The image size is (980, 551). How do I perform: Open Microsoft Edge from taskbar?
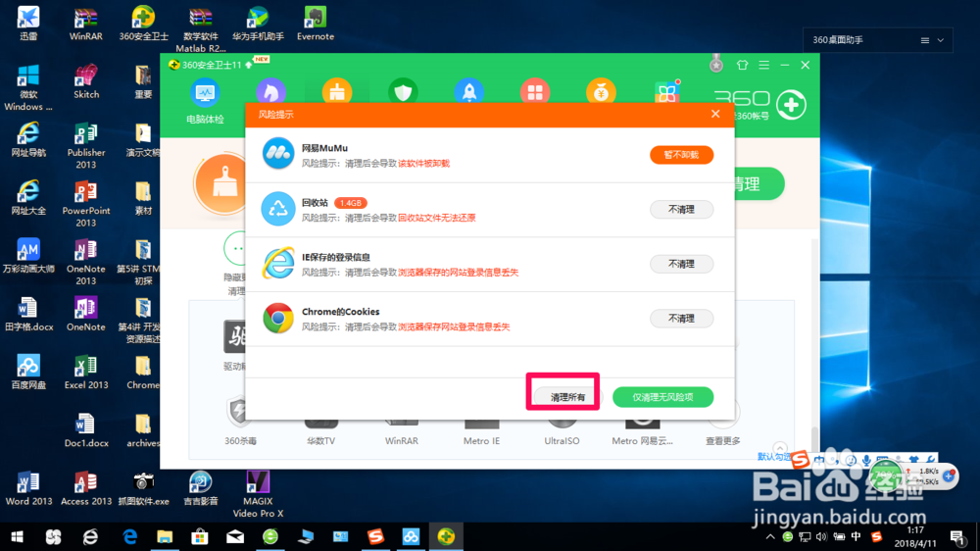point(129,536)
